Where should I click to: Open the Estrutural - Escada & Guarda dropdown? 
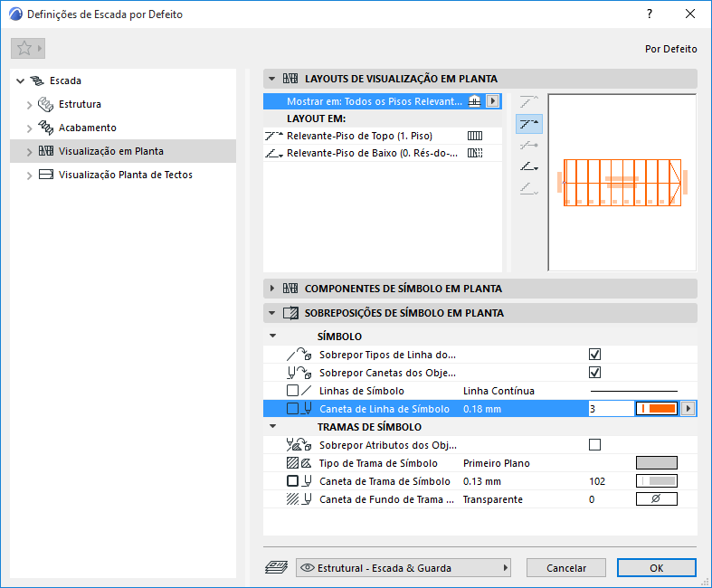tap(403, 567)
